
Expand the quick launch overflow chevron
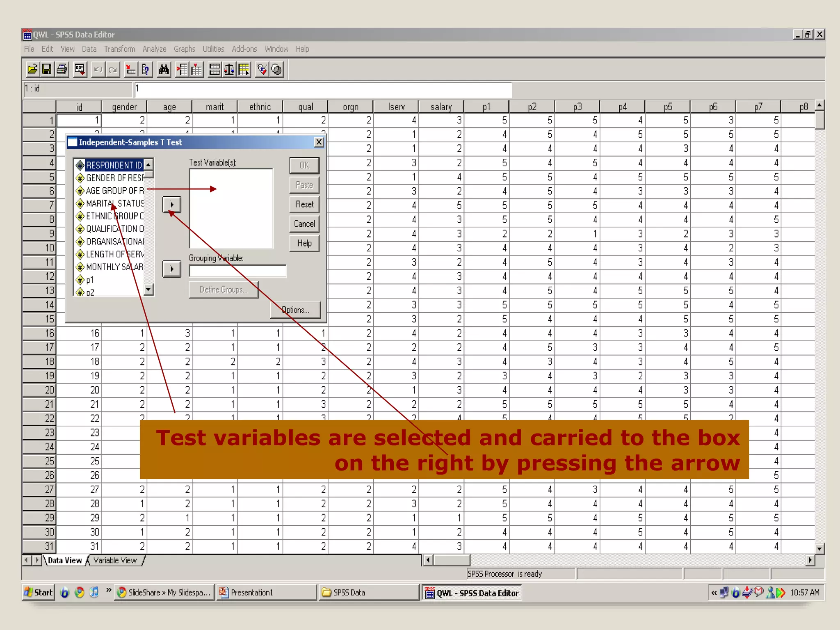point(109,590)
